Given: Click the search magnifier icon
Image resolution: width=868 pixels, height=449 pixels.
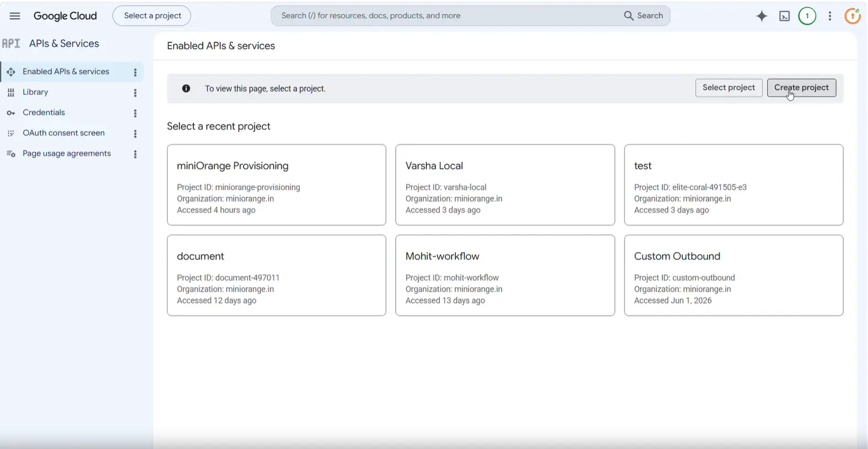Looking at the screenshot, I should (628, 16).
